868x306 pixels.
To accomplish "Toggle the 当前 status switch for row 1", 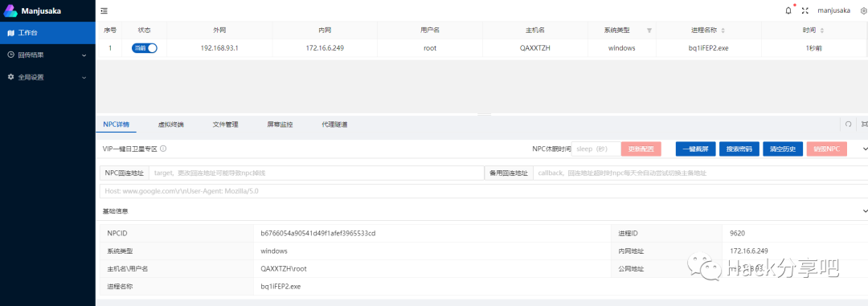I will 145,48.
